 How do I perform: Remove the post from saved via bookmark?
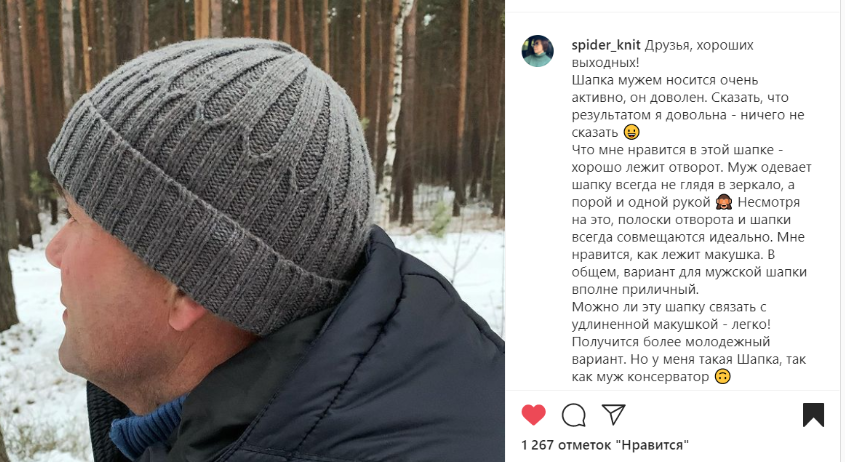[813, 415]
